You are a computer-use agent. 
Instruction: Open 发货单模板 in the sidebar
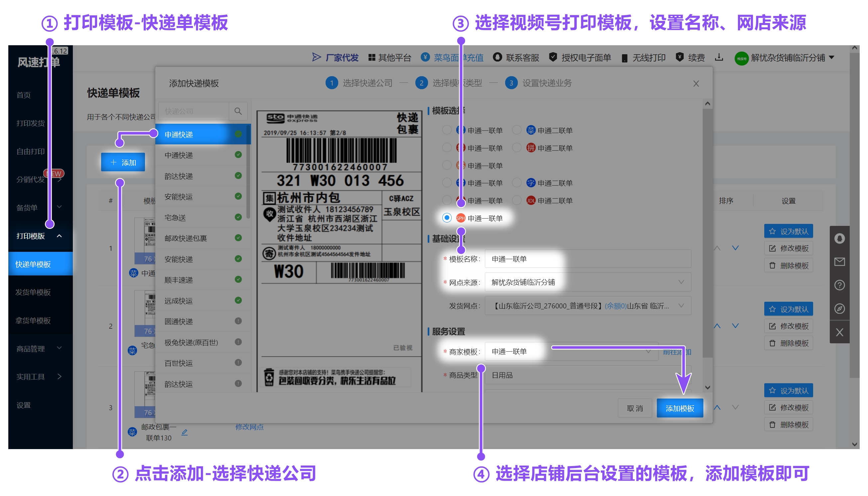click(x=33, y=292)
